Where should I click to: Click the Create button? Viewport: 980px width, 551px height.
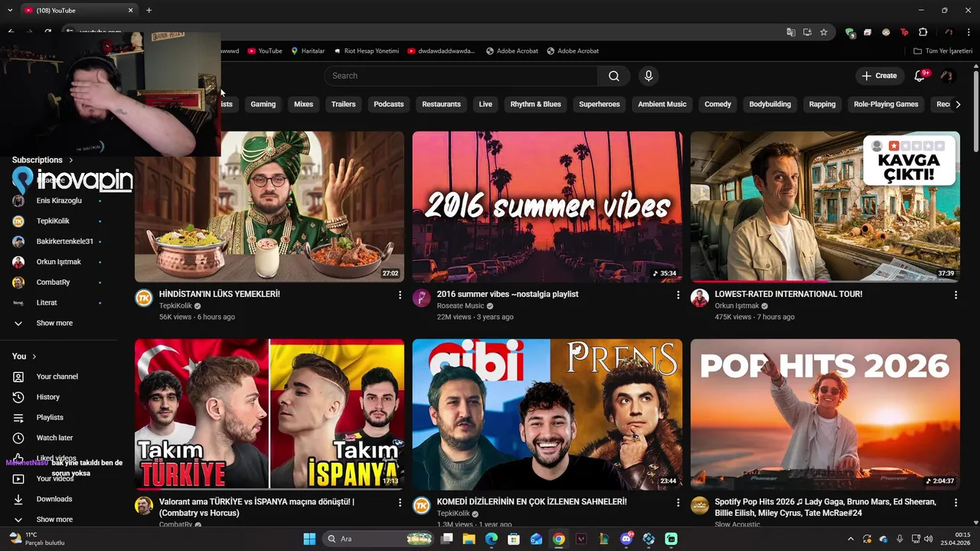point(879,76)
